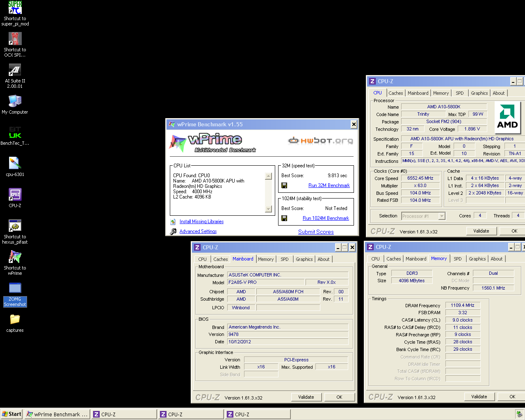The height and width of the screenshot is (420, 525).
Task: Open About tab in Memory CPU-Z window
Action: coord(497,259)
